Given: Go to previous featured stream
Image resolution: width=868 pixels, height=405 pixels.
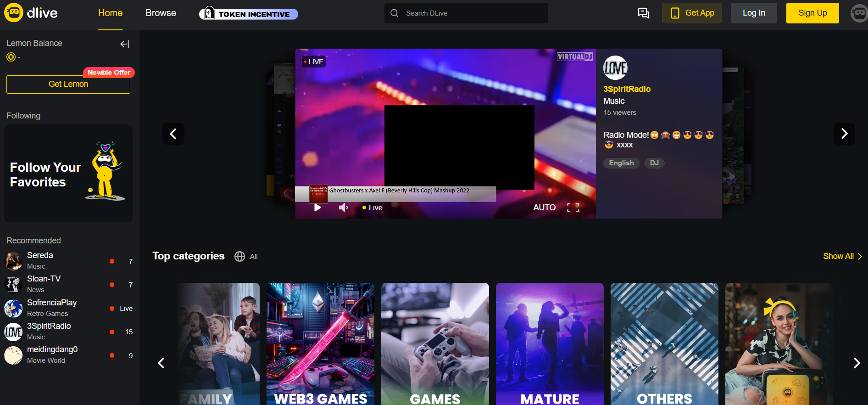Looking at the screenshot, I should pyautogui.click(x=173, y=134).
